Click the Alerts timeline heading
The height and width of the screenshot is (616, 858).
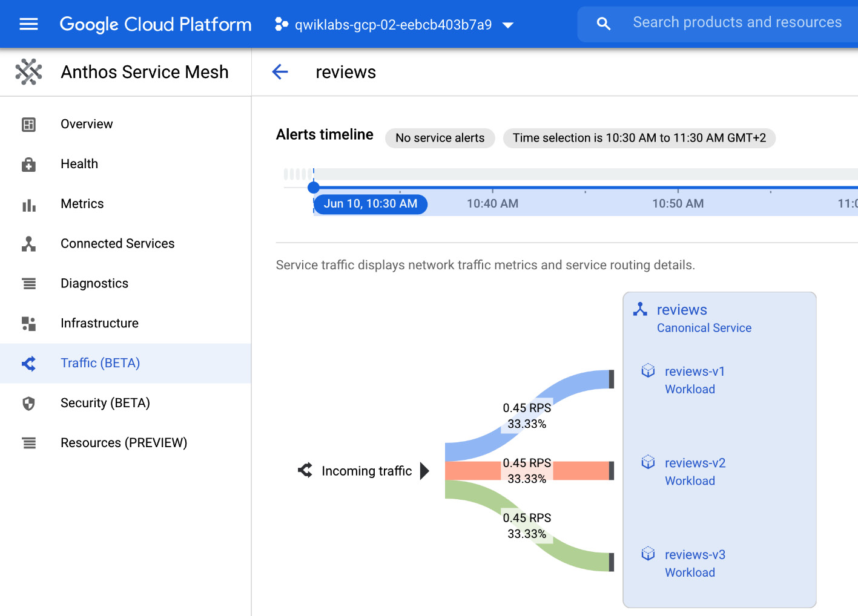coord(325,134)
